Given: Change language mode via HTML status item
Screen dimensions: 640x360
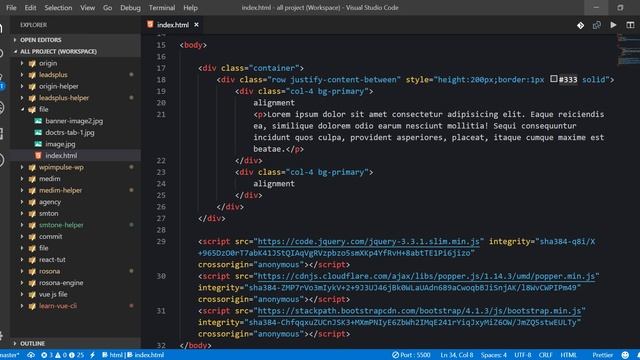Looking at the screenshot, I should pyautogui.click(x=568, y=355).
